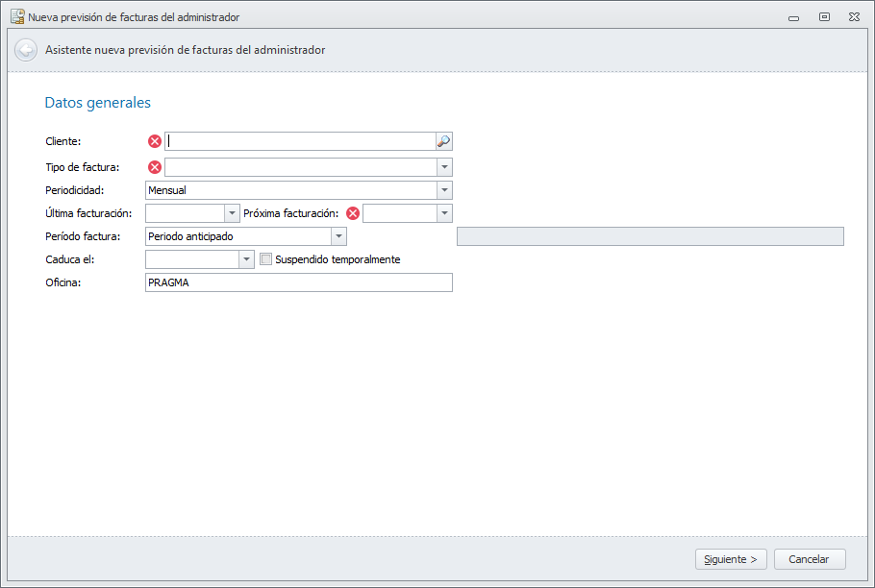Click the back arrow icon in wizard header
This screenshot has width=875, height=588.
[x=26, y=50]
